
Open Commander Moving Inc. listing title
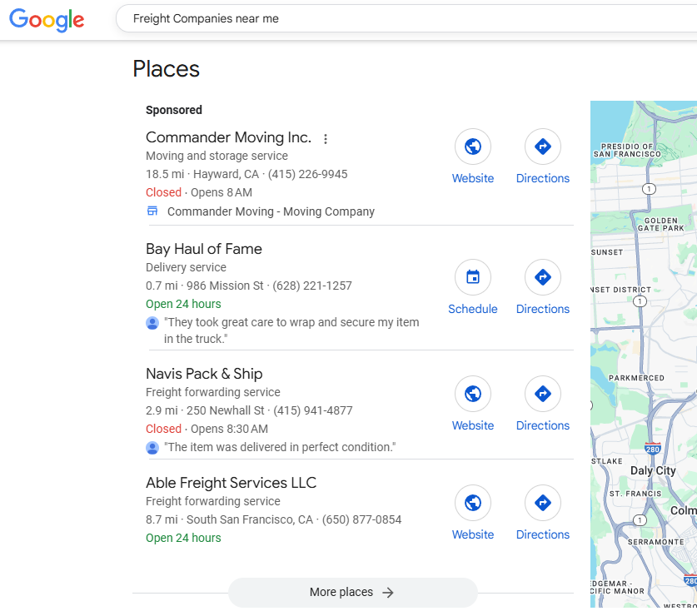(228, 137)
